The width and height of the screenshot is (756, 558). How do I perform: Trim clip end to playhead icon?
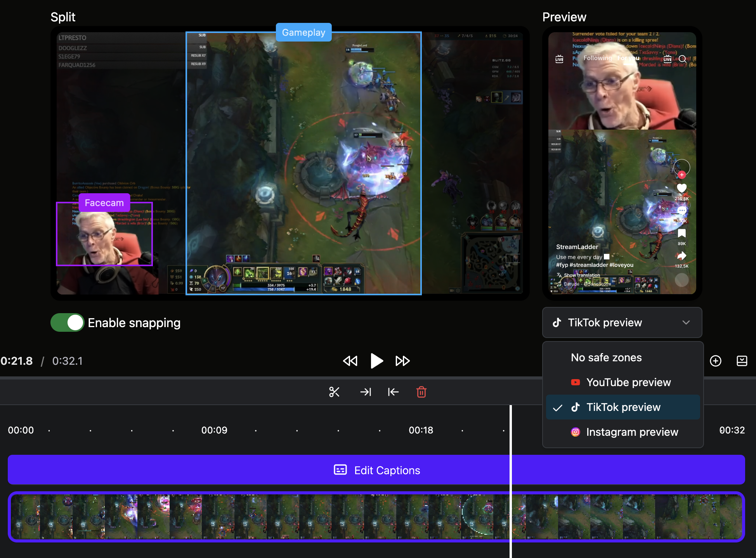(x=366, y=392)
